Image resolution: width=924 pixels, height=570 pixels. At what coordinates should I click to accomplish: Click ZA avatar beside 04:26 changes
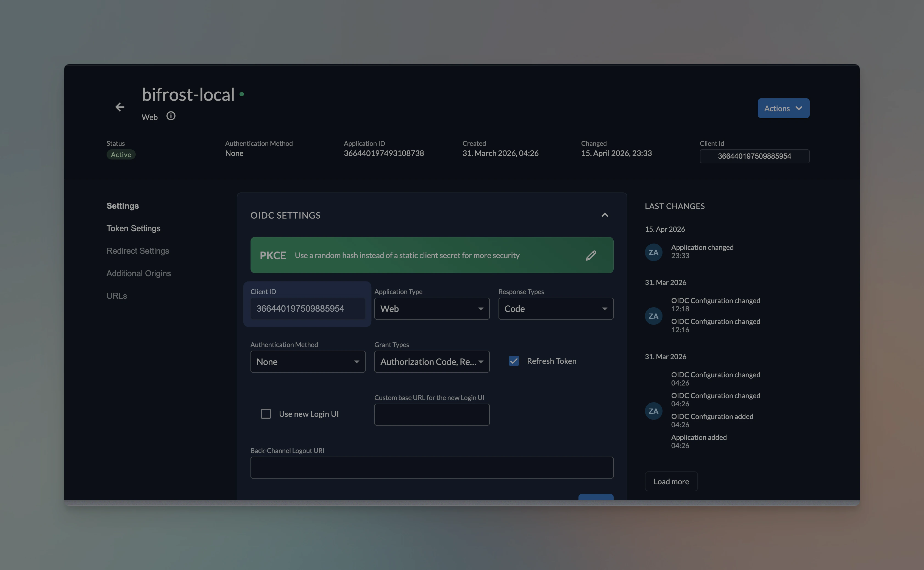pyautogui.click(x=654, y=411)
